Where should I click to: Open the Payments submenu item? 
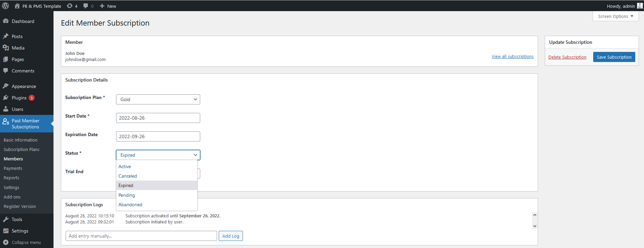[x=13, y=168]
